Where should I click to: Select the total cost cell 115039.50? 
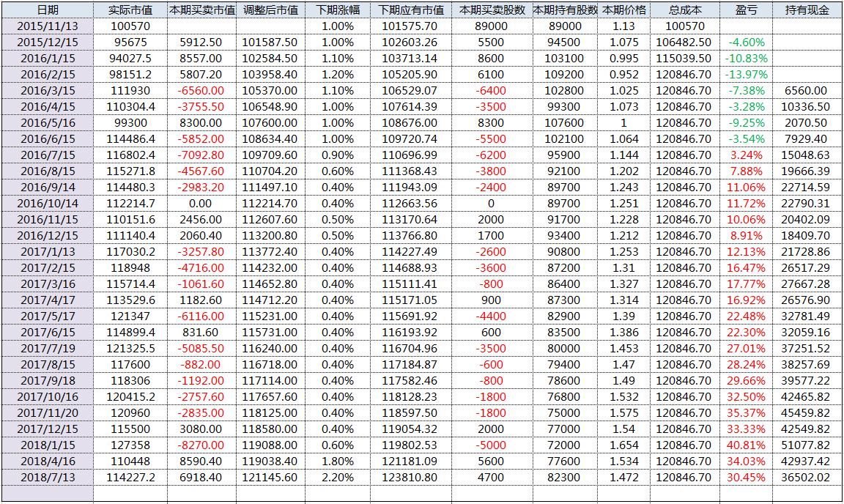tap(685, 59)
